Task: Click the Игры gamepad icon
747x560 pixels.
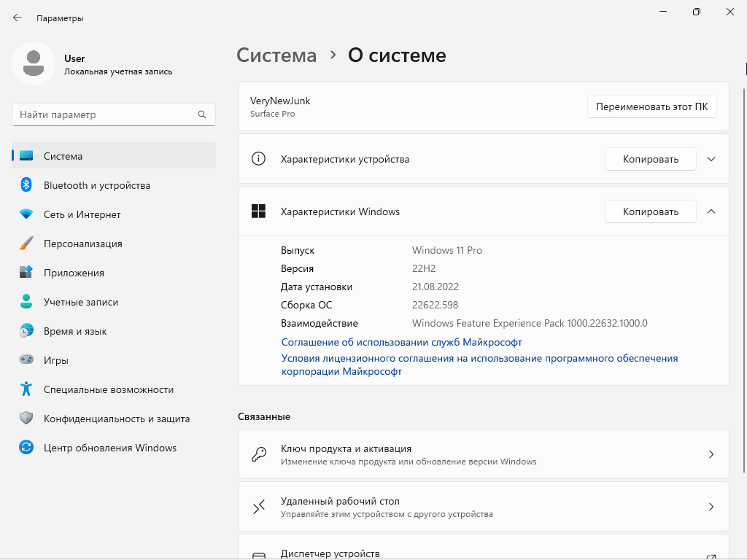Action: [26, 360]
